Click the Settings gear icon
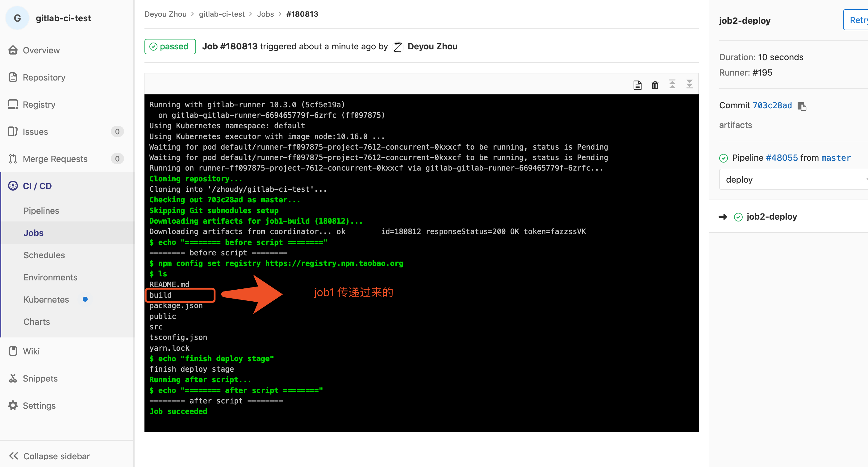The height and width of the screenshot is (467, 868). tap(13, 405)
